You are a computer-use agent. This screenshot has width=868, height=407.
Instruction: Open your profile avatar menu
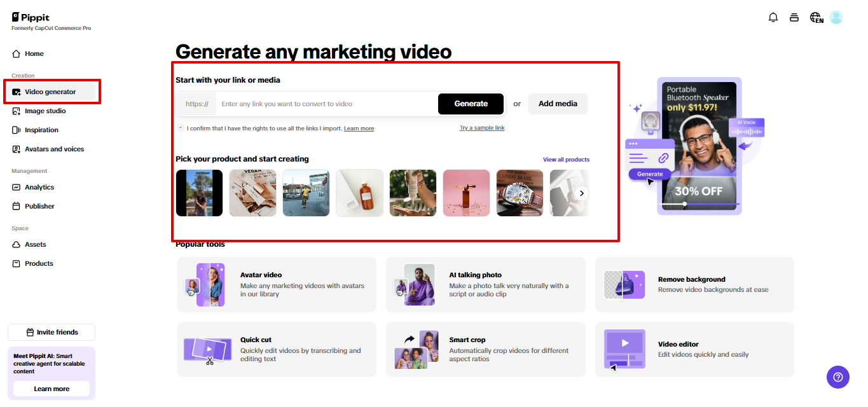tap(836, 17)
